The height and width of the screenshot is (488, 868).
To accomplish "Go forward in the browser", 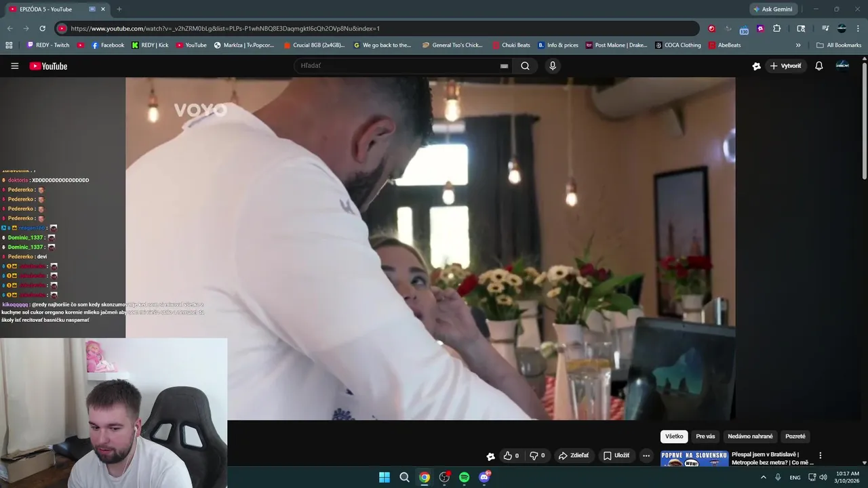I will 26,28.
